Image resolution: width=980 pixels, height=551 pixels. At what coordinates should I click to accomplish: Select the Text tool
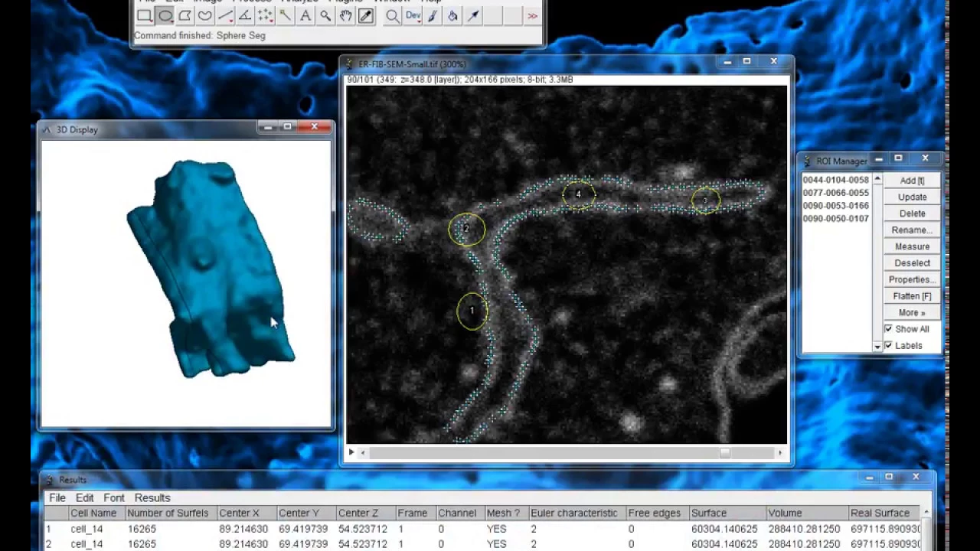tap(305, 15)
